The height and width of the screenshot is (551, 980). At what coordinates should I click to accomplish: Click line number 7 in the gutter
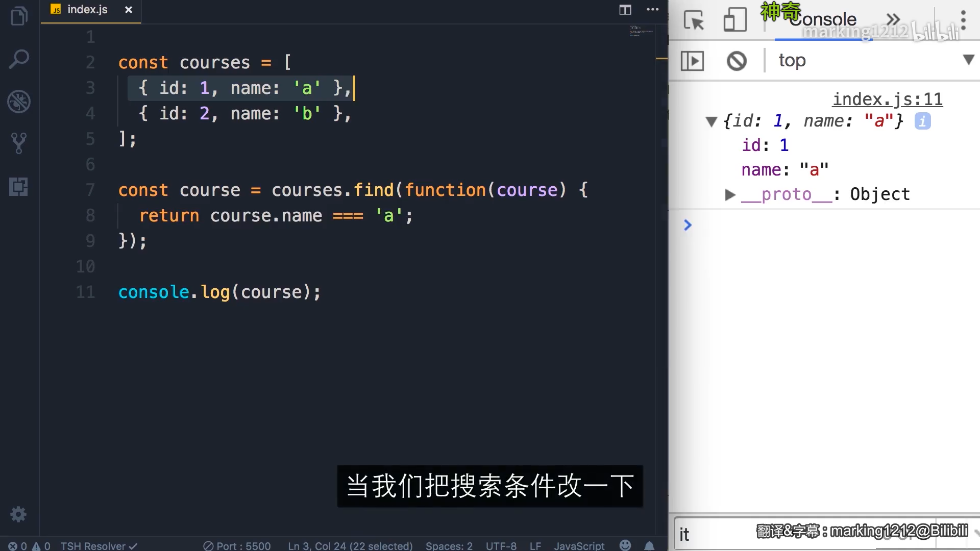90,190
